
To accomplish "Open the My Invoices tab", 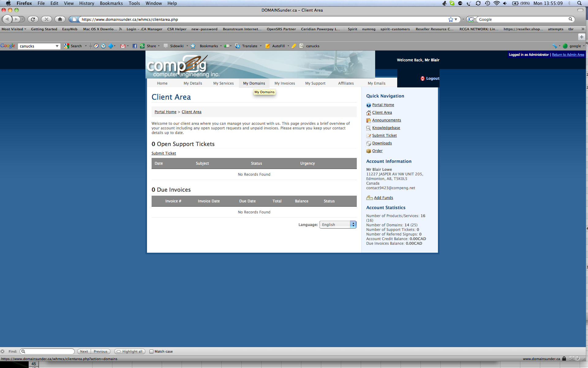I will coord(285,83).
